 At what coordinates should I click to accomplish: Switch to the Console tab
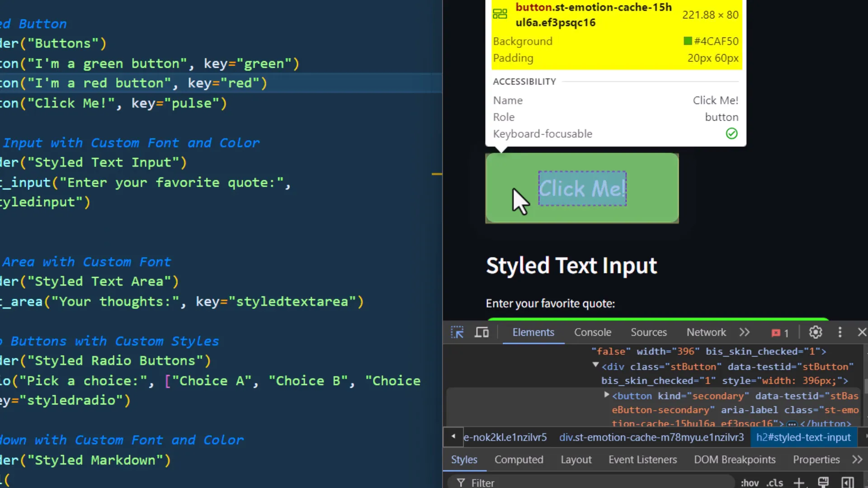coord(592,333)
